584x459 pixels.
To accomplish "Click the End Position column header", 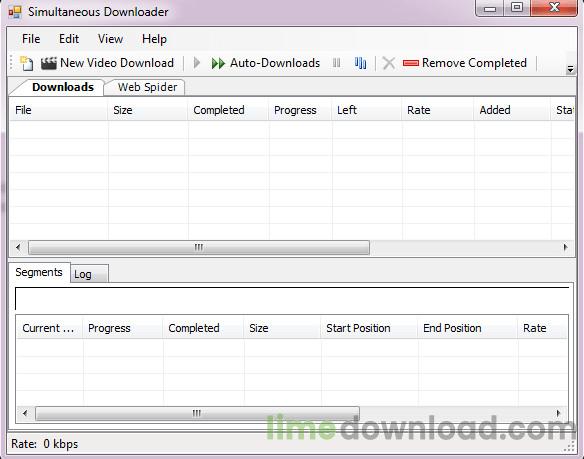I will [x=467, y=328].
